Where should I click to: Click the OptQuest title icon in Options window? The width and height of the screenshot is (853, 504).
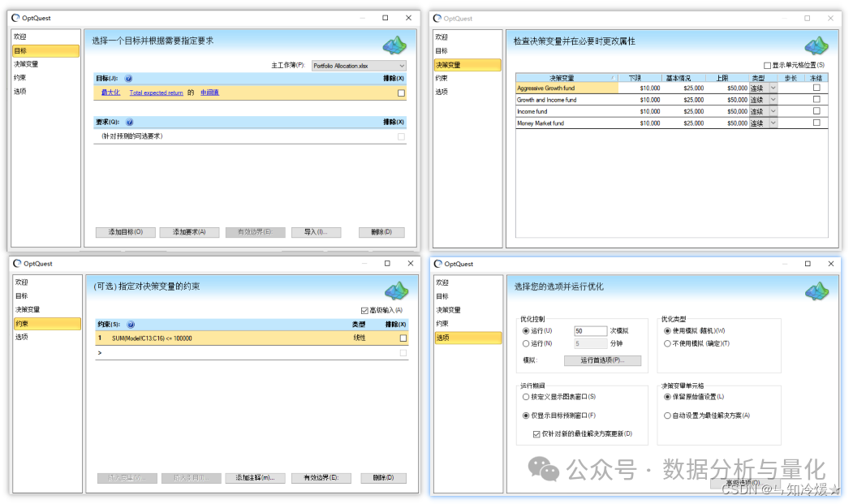[x=438, y=264]
